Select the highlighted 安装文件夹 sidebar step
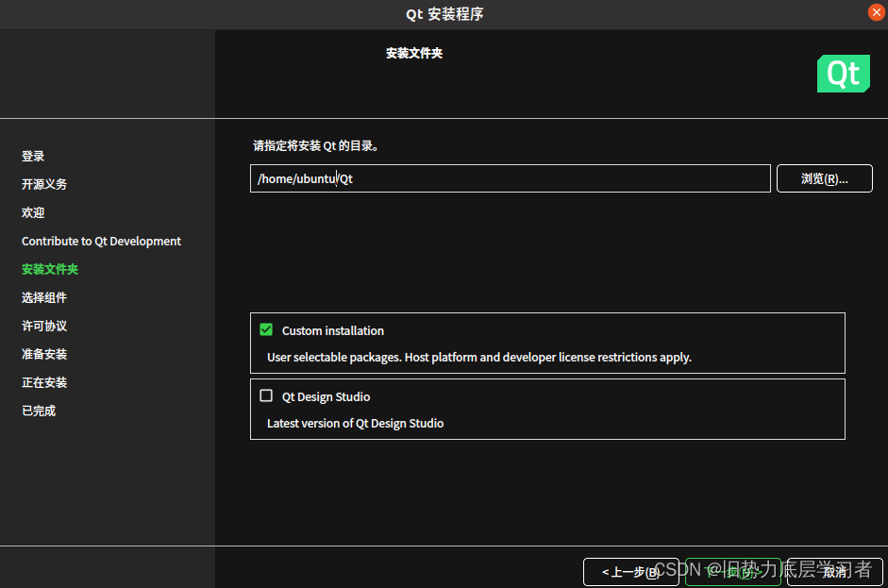This screenshot has height=588, width=888. click(50, 270)
